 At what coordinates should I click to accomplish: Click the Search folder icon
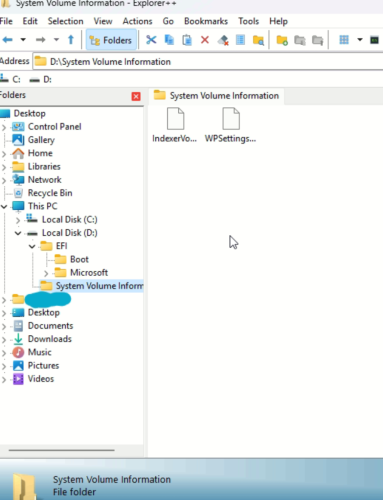pyautogui.click(x=258, y=40)
